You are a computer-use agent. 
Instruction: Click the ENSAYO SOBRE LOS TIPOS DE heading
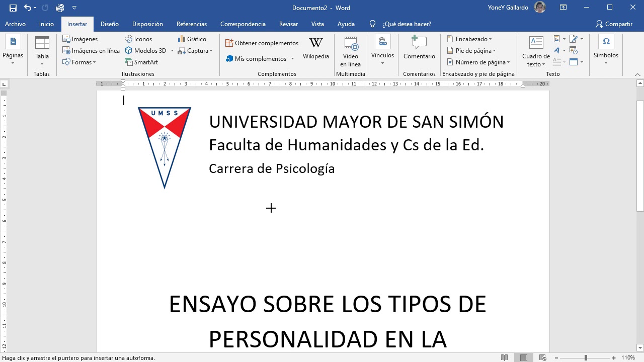click(x=328, y=305)
